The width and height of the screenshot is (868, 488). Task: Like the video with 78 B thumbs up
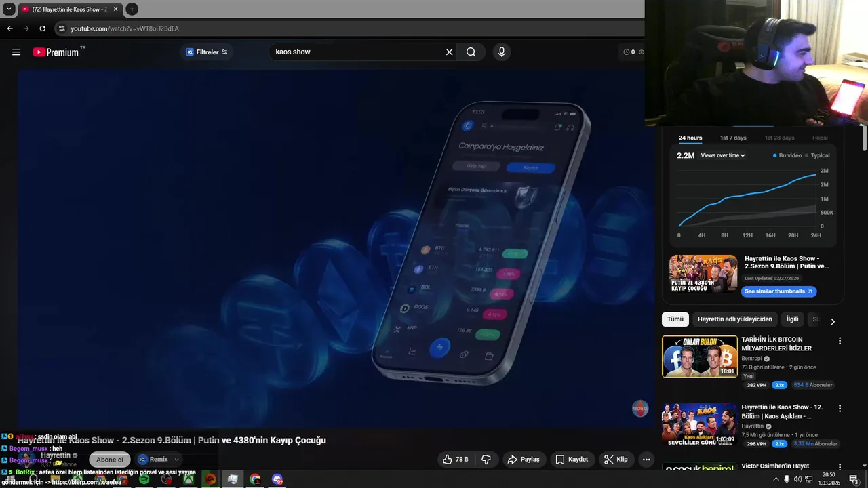coord(456,460)
